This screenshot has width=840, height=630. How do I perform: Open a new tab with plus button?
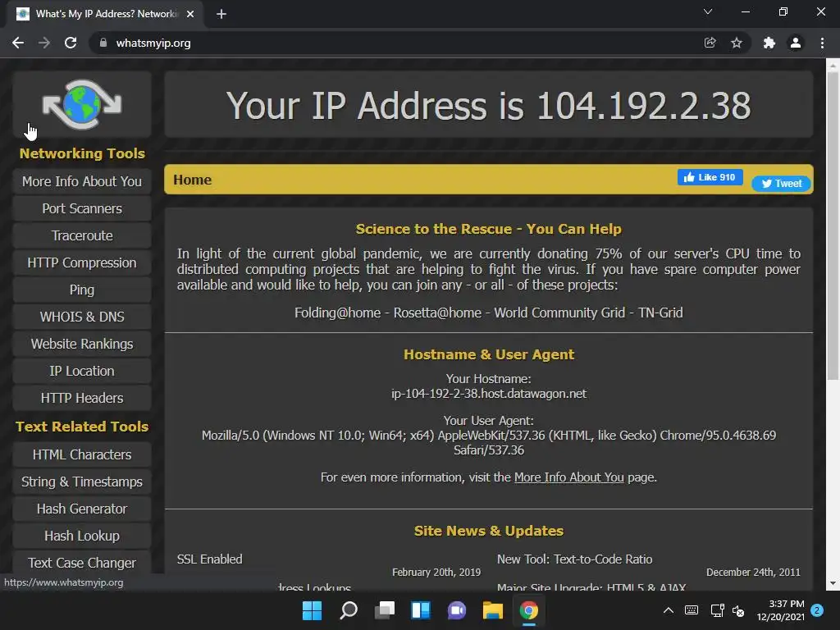coord(221,14)
